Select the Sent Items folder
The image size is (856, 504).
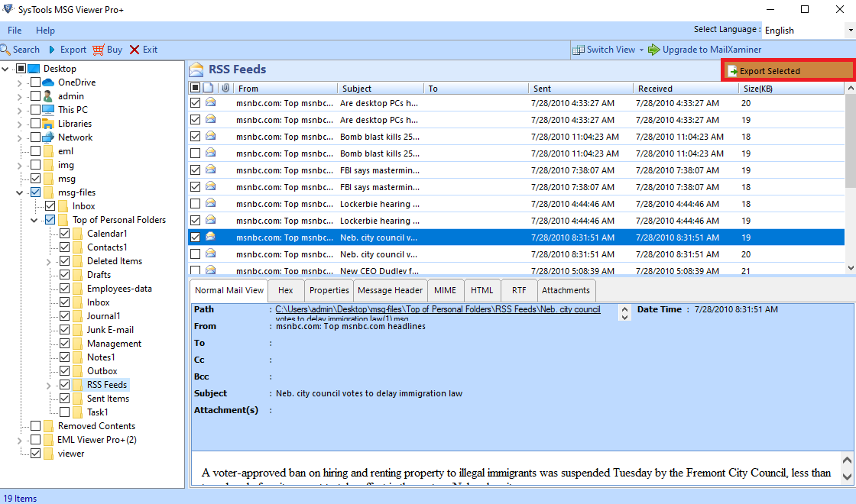[x=108, y=398]
